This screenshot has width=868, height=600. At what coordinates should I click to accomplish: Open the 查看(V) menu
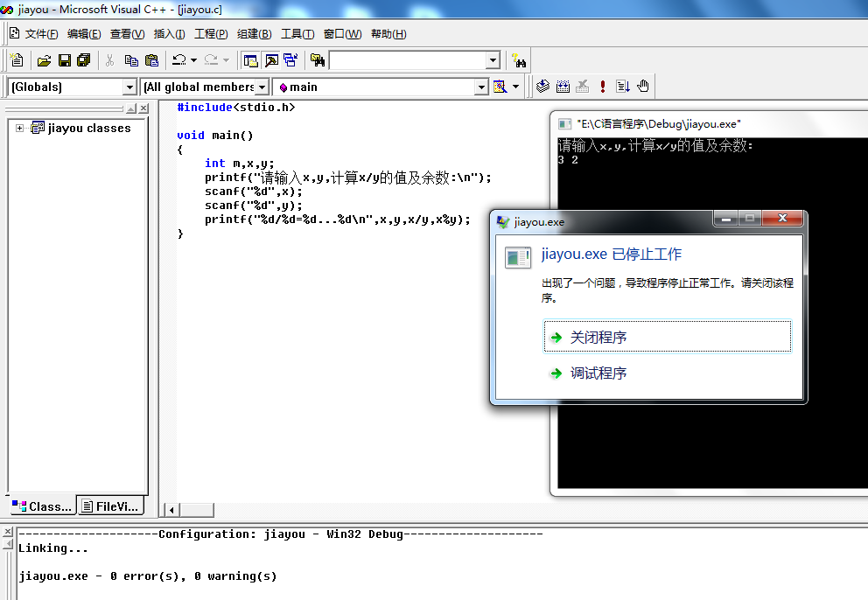point(128,34)
